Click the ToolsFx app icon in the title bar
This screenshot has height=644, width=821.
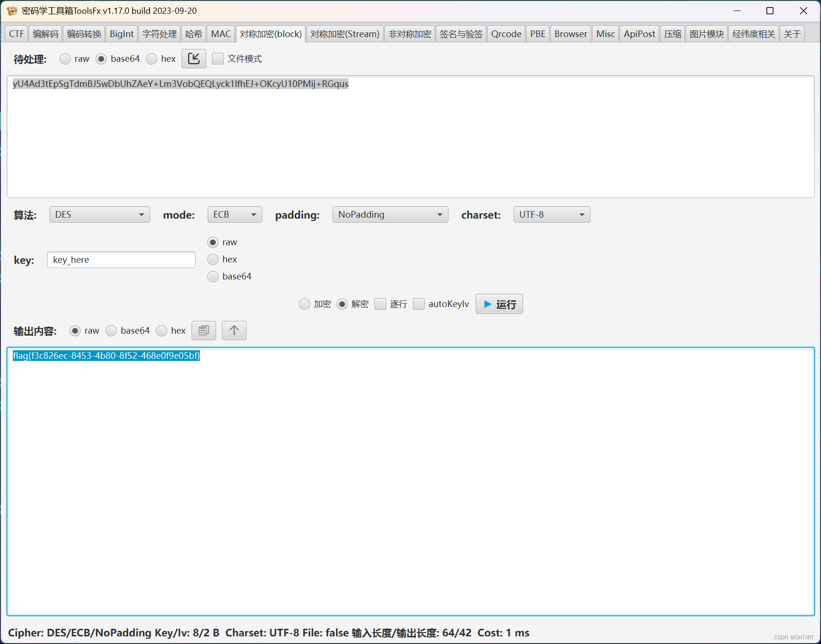point(12,10)
